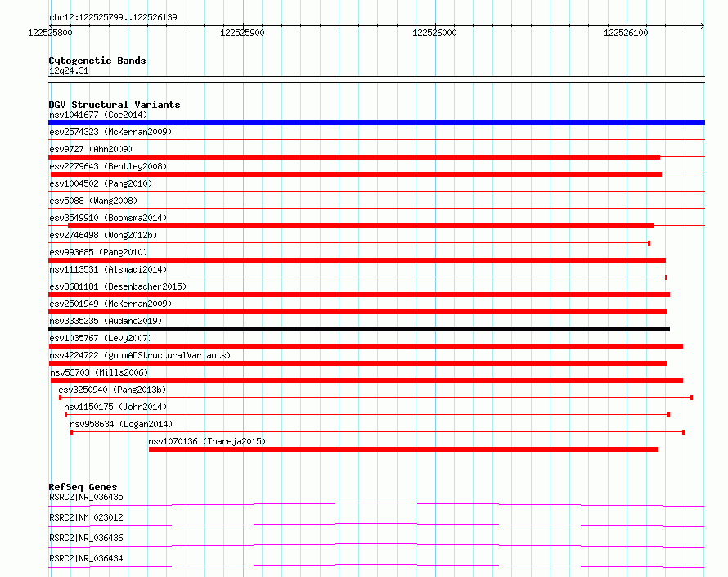Click the DGV Structural Variants track title
Image resolution: width=728 pixels, height=577 pixels.
[x=115, y=105]
